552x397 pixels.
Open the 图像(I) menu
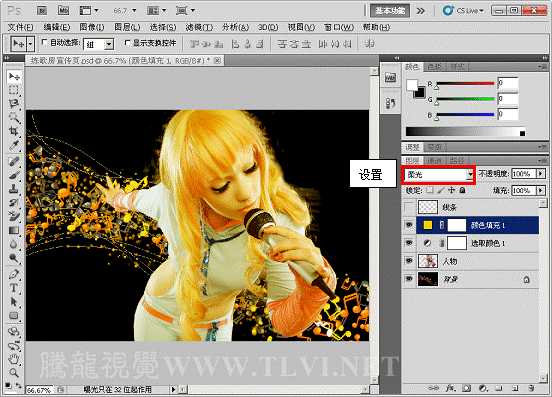(92, 27)
